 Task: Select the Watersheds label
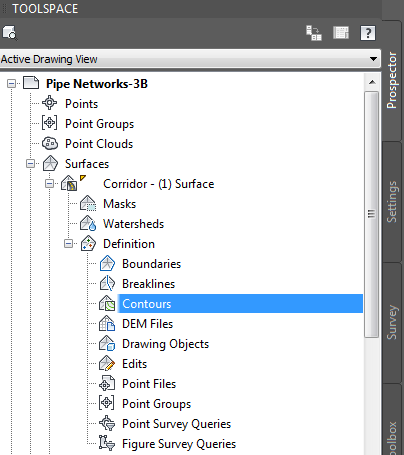point(134,224)
